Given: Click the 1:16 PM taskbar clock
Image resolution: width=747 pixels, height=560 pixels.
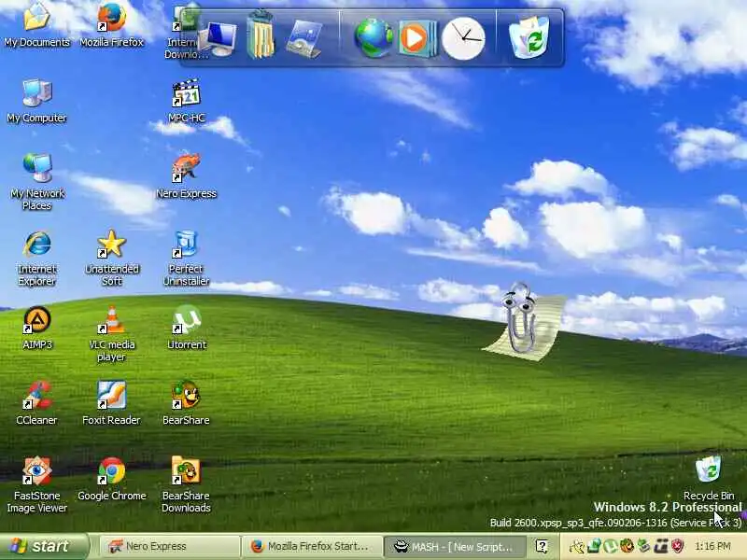Looking at the screenshot, I should pos(712,546).
